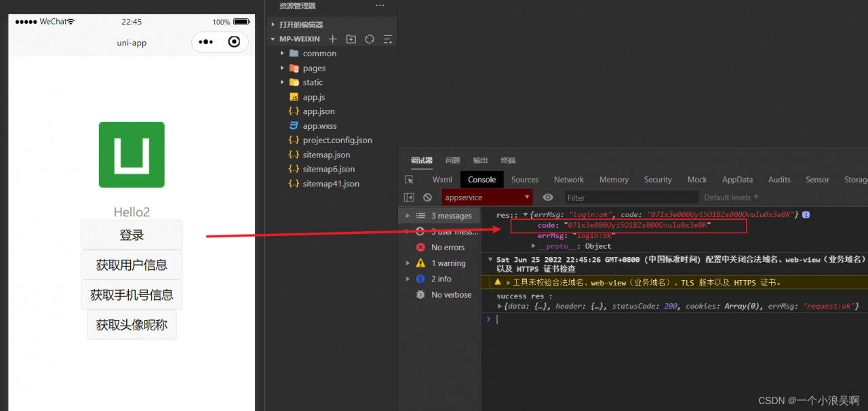The height and width of the screenshot is (411, 868).
Task: Open the 终端 panel tab
Action: pos(508,161)
